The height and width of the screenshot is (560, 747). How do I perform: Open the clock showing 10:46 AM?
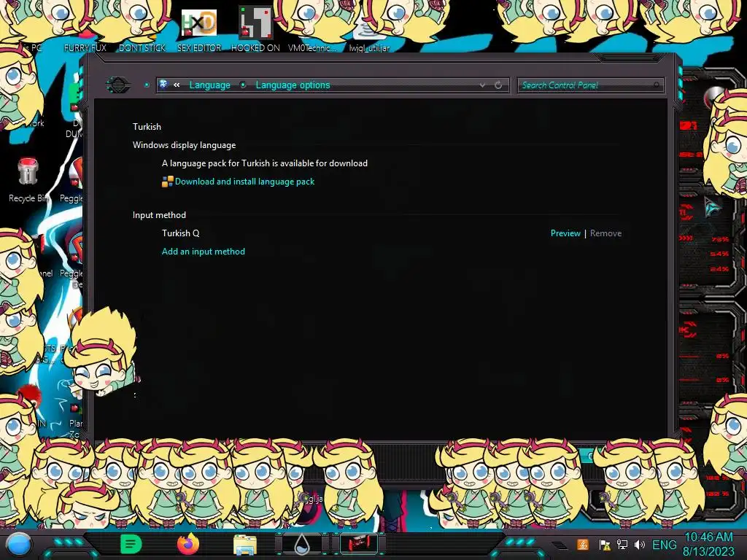(x=708, y=544)
